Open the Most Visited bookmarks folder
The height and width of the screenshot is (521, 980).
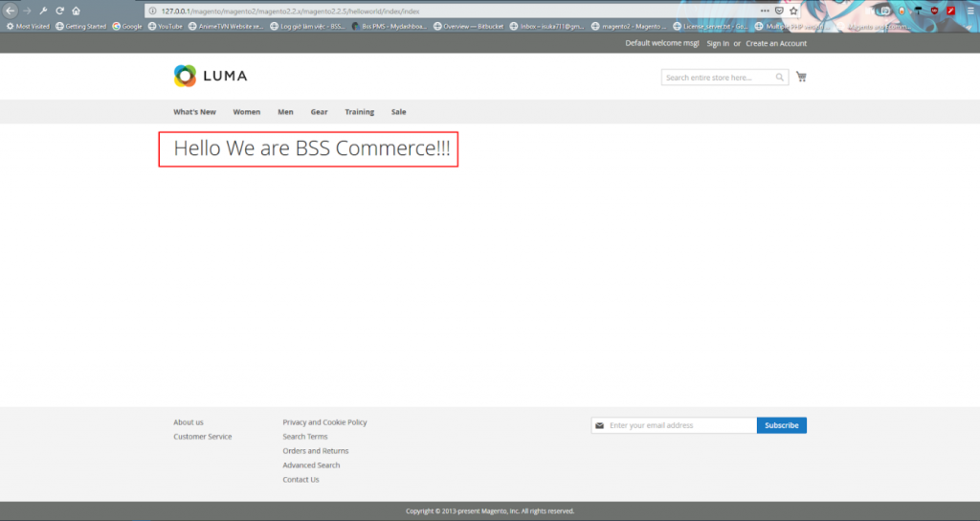(x=28, y=26)
